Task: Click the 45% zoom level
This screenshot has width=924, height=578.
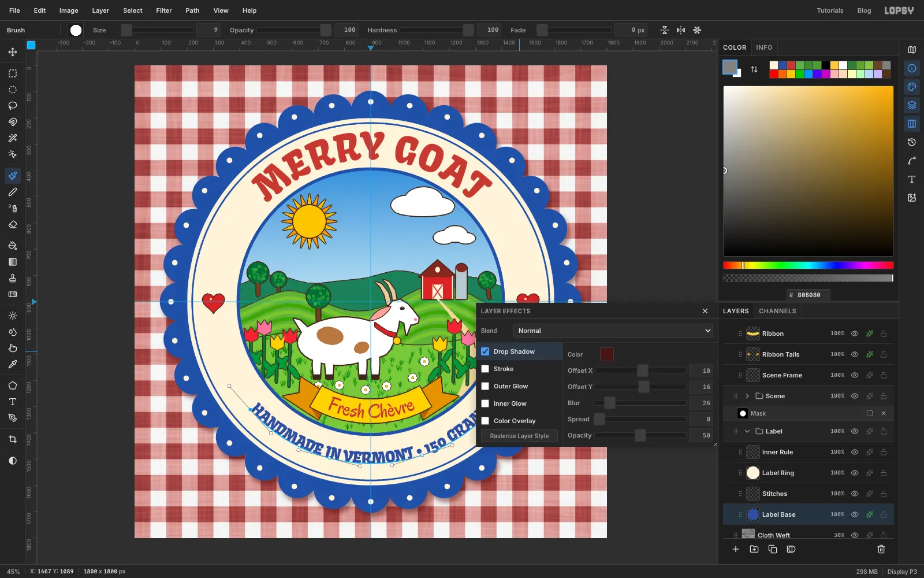Action: pyautogui.click(x=13, y=572)
